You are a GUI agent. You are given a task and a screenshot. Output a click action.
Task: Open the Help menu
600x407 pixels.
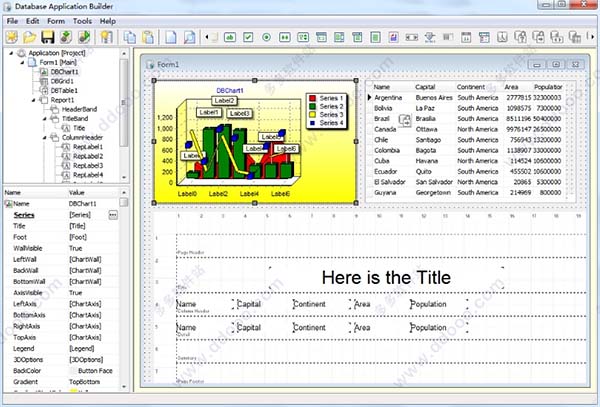coord(108,21)
